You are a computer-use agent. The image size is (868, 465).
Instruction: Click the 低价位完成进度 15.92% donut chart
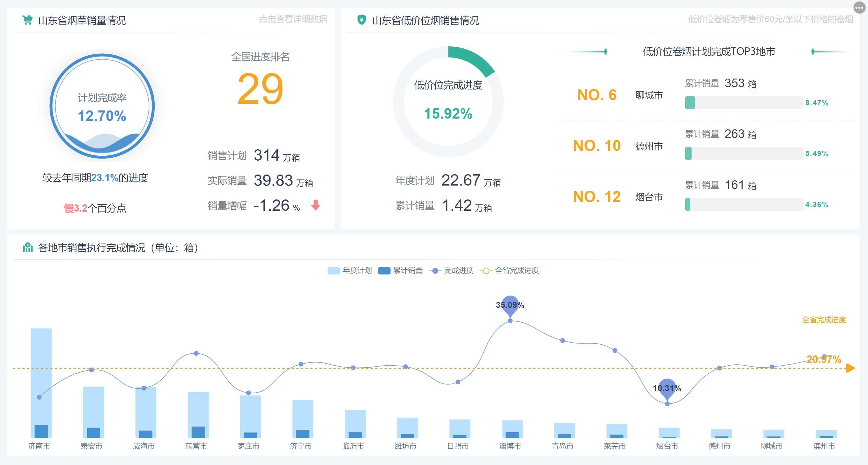[448, 101]
